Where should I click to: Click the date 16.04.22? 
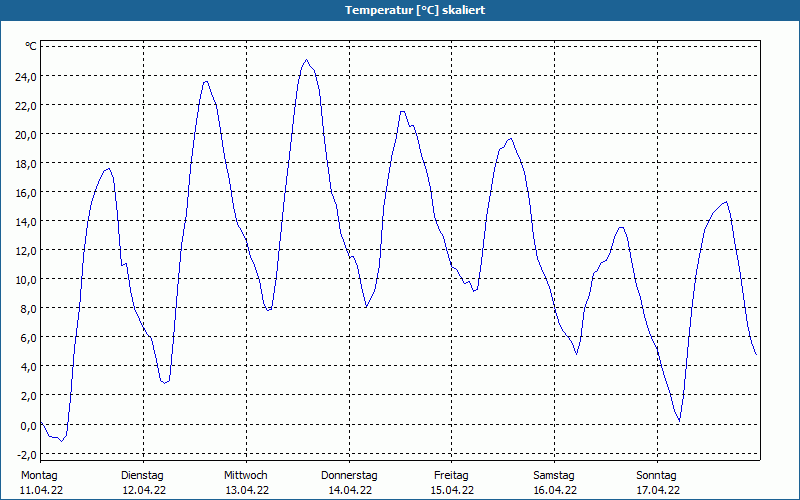pyautogui.click(x=555, y=490)
